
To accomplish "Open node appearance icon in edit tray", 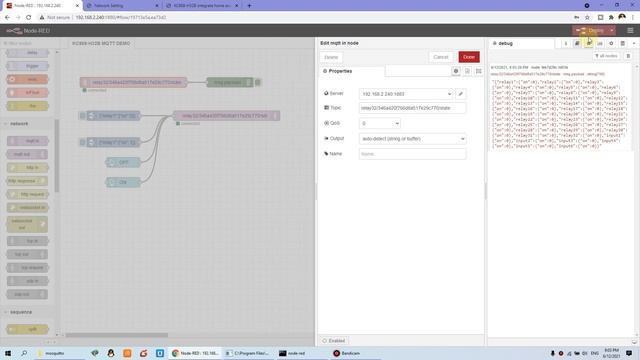I will (x=479, y=71).
